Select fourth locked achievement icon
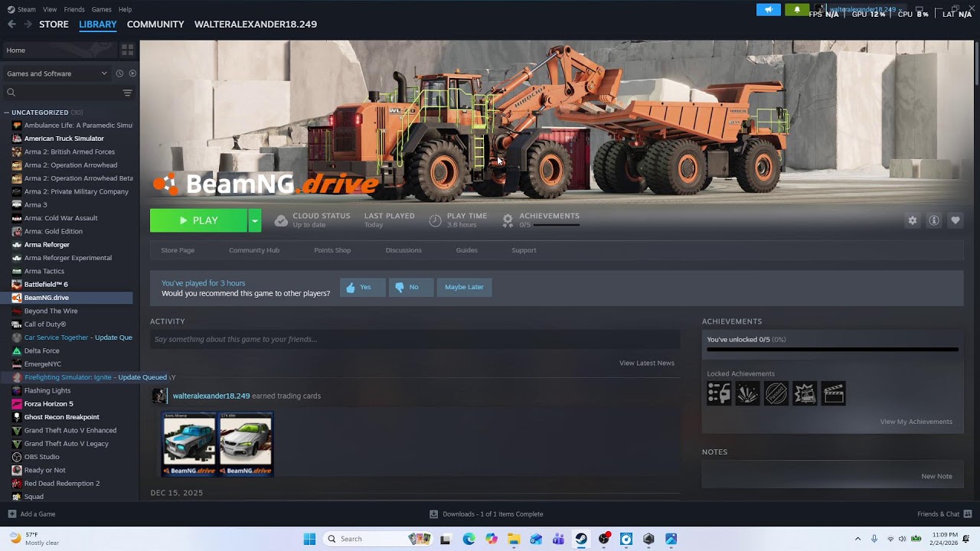The height and width of the screenshot is (551, 980). pos(805,393)
